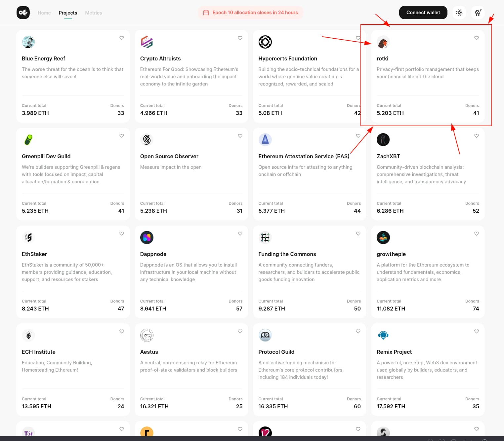504x441 pixels.
Task: Favorite rotki with the heart icon
Action: [x=477, y=38]
